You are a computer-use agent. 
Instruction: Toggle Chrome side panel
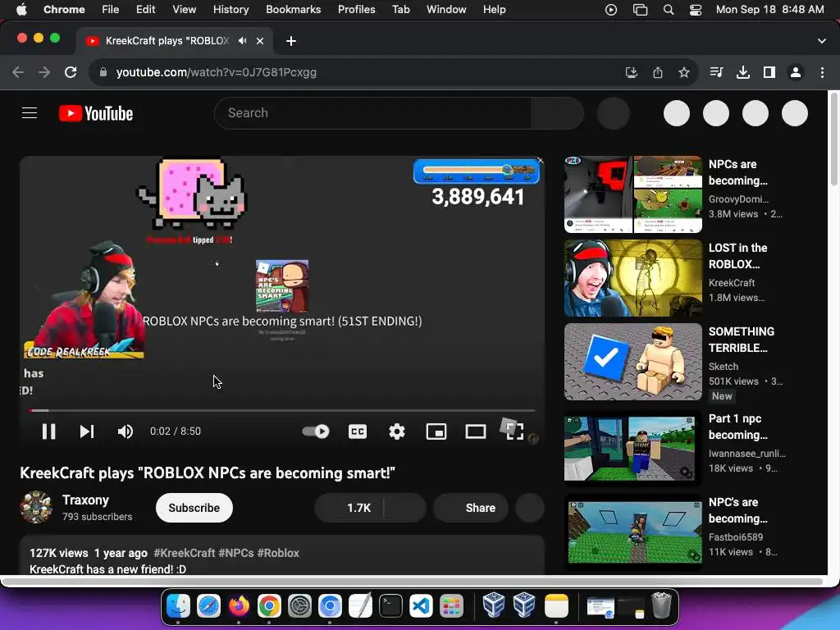769,72
